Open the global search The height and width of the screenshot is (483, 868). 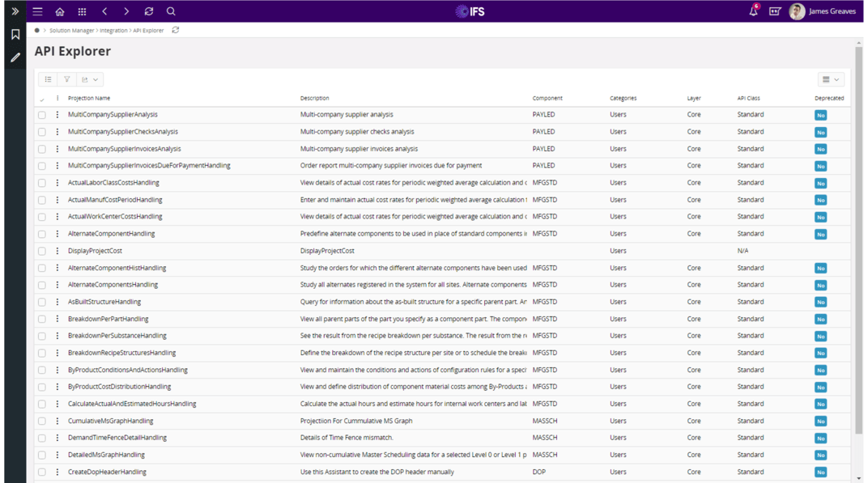[170, 11]
